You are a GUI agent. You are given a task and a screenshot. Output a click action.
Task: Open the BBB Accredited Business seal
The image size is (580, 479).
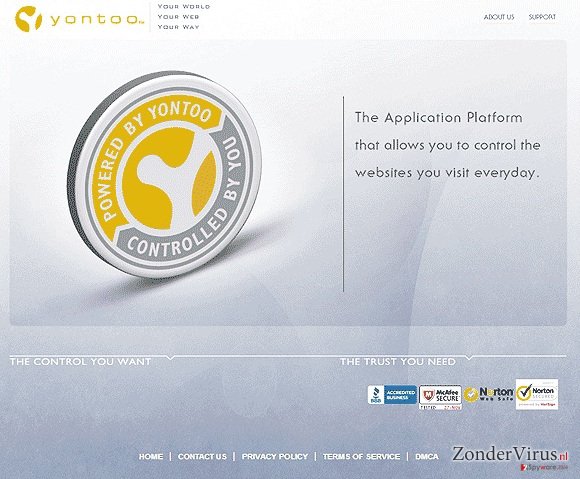[x=392, y=395]
